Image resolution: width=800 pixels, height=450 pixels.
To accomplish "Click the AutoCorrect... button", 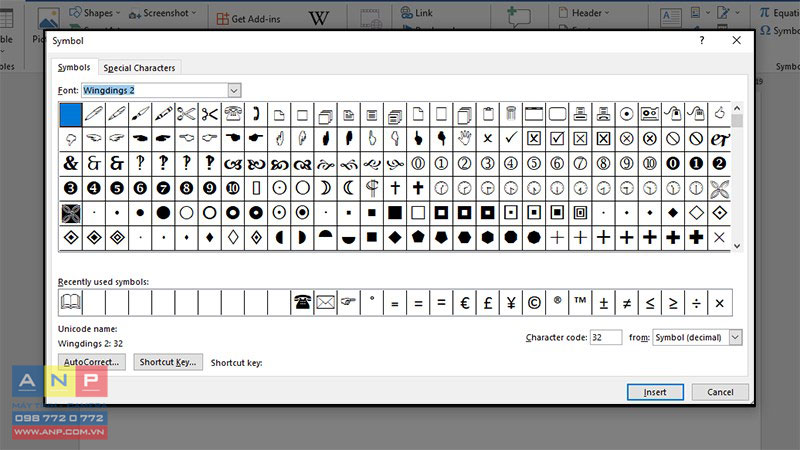I will [x=91, y=362].
